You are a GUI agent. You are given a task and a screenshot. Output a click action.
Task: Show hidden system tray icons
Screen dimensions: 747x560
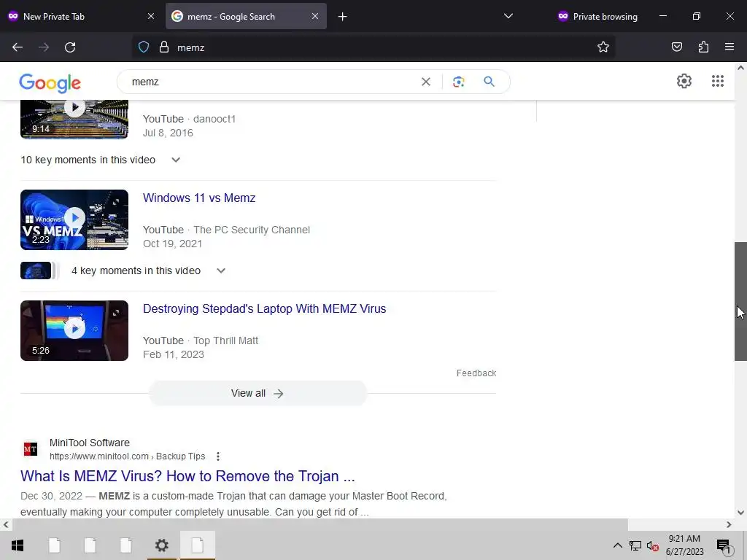pos(617,545)
